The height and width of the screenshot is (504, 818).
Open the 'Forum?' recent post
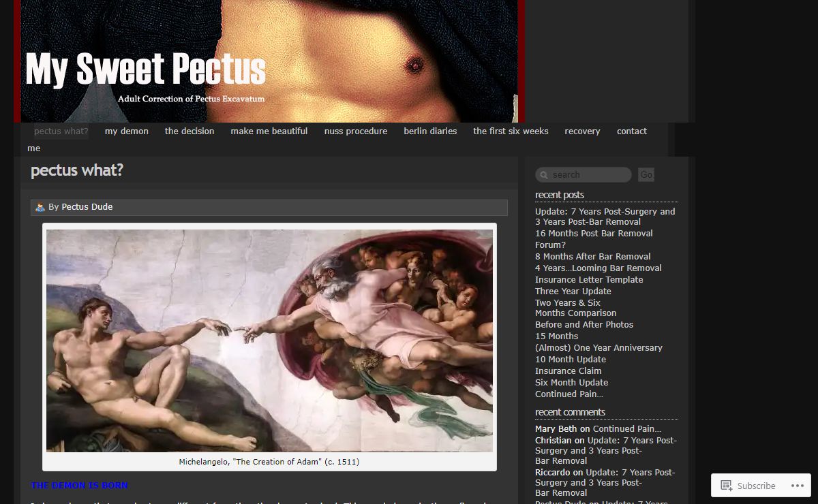click(551, 245)
